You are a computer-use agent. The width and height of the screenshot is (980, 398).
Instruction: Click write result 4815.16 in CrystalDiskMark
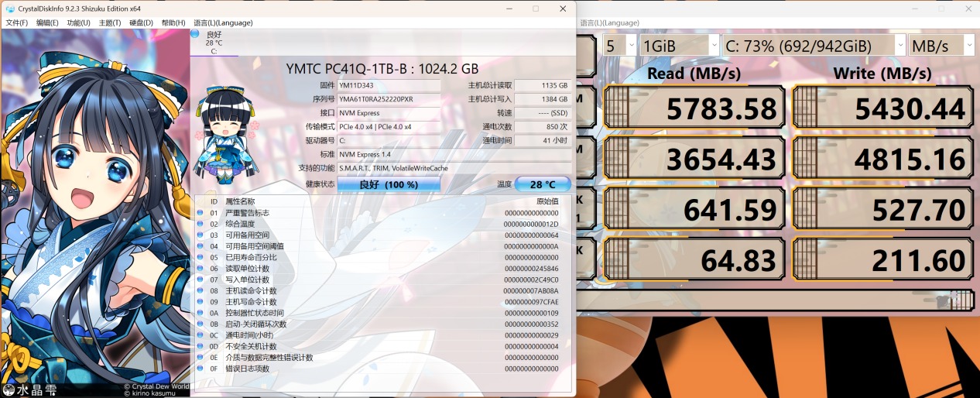point(883,160)
